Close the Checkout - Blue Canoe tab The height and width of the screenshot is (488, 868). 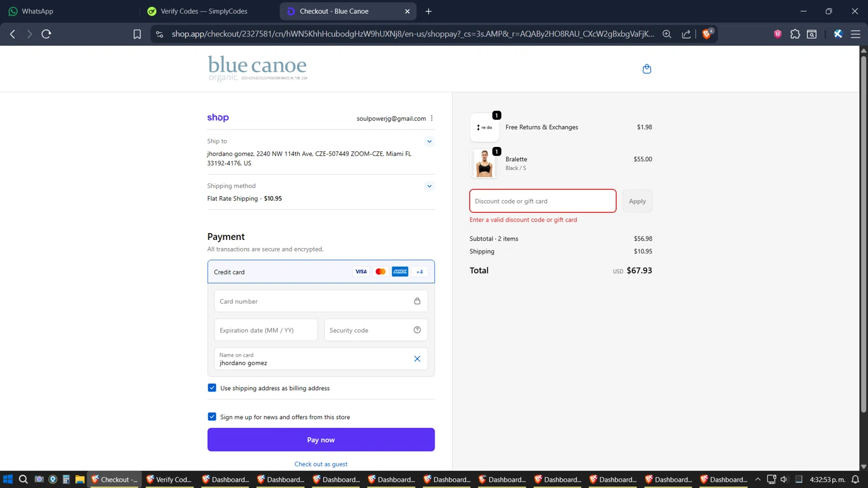[407, 11]
